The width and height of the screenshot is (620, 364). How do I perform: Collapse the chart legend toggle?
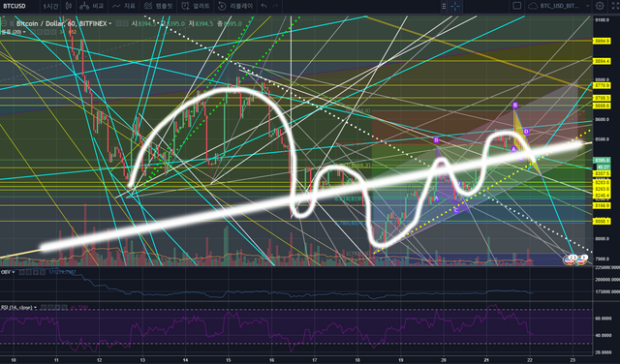point(4,23)
